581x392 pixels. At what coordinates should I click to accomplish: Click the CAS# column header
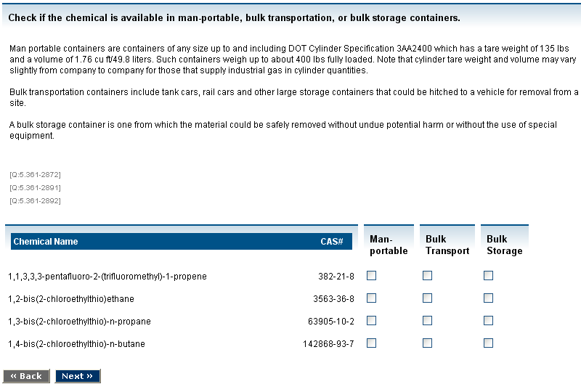(332, 242)
